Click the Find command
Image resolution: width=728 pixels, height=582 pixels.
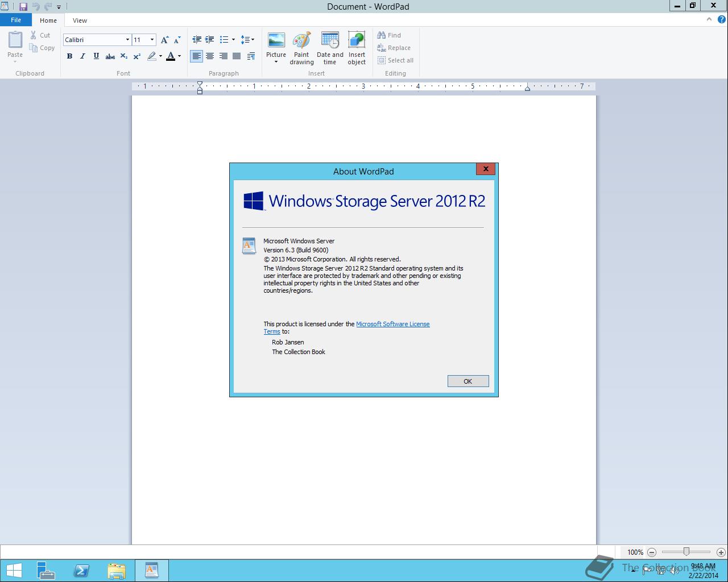[389, 35]
